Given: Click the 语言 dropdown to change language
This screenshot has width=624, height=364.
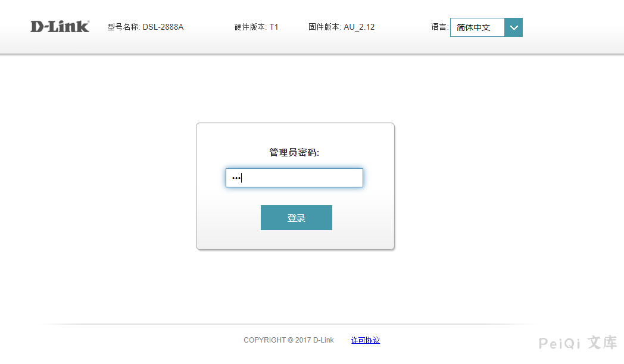Looking at the screenshot, I should [486, 27].
